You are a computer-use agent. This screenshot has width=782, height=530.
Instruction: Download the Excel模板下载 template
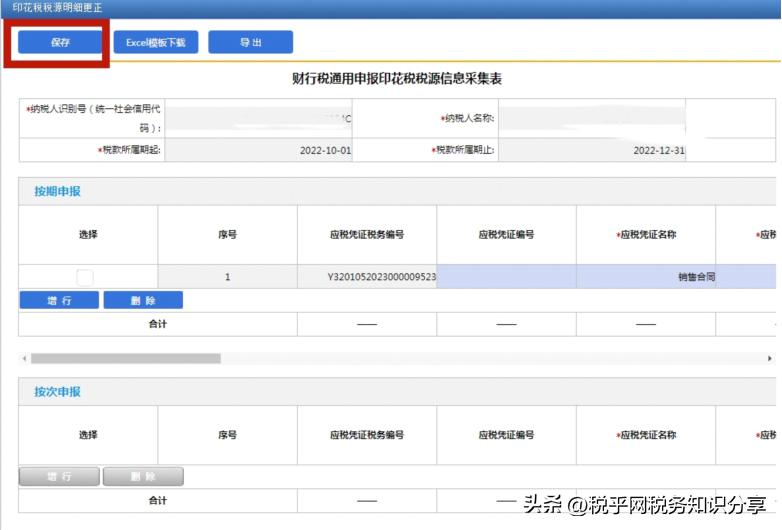pyautogui.click(x=156, y=42)
